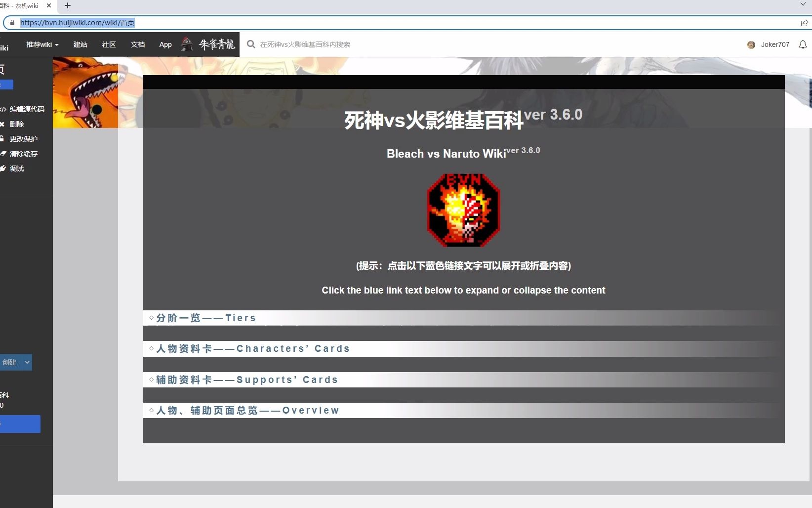Expand the 分阶一览——Tiers section
The image size is (812, 508).
(206, 318)
